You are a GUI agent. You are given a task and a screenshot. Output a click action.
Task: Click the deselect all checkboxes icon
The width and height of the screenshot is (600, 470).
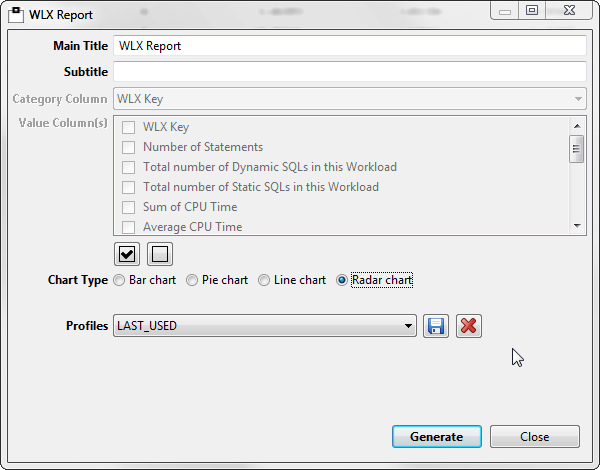(160, 253)
